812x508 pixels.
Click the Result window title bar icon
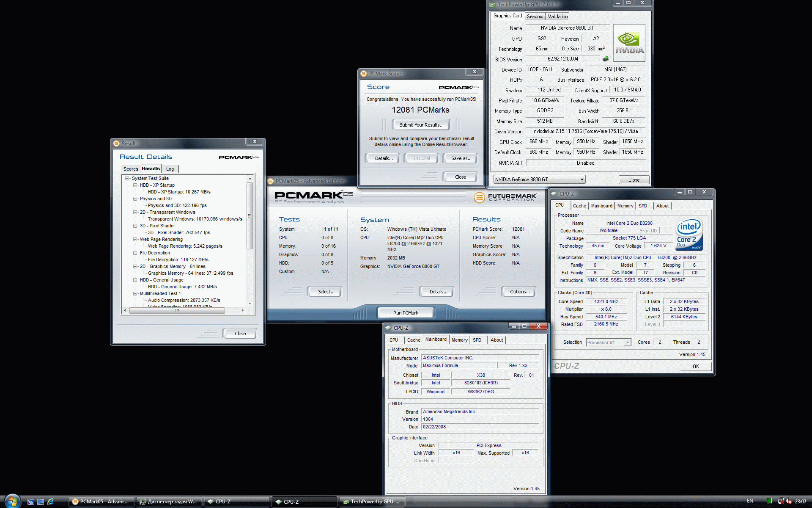coord(116,144)
